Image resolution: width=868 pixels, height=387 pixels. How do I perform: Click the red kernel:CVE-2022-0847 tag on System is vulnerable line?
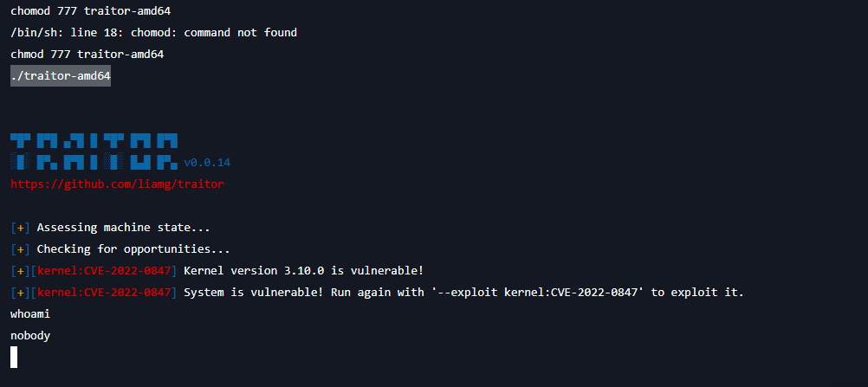coord(104,293)
